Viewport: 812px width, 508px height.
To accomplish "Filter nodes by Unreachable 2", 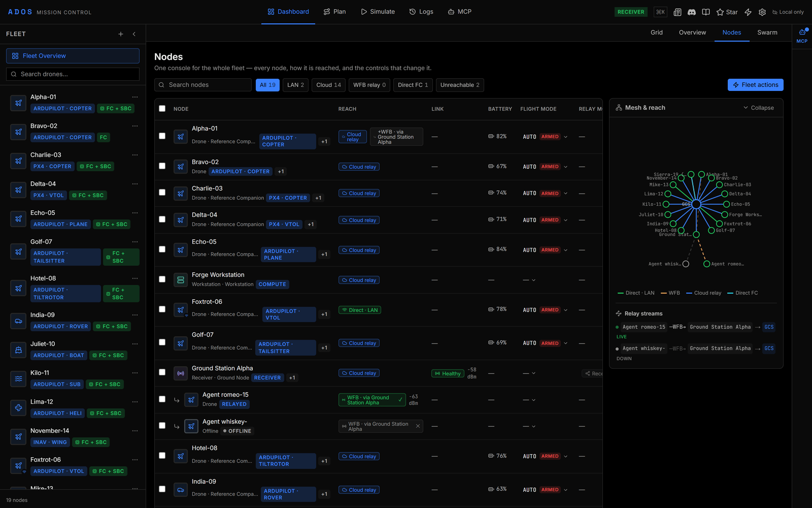I will [x=460, y=85].
